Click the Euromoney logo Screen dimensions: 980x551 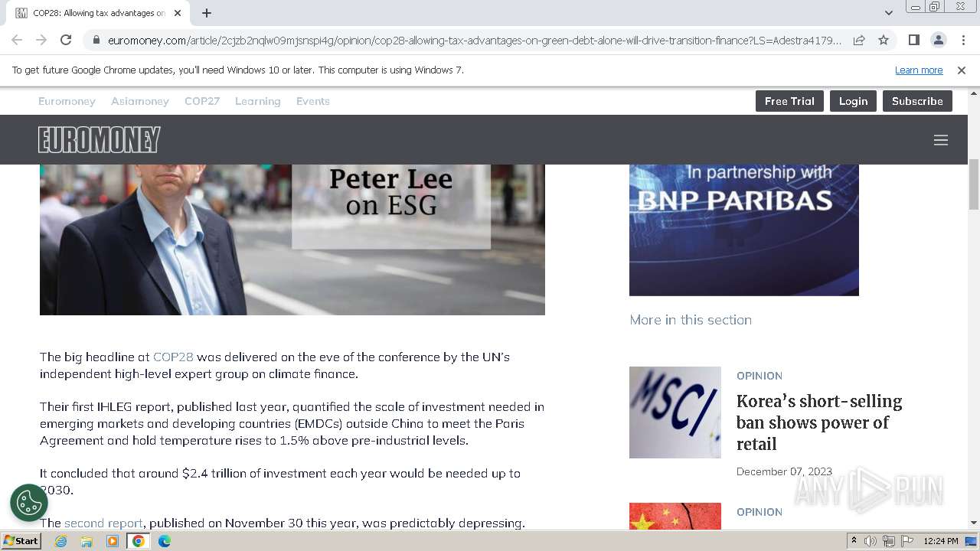point(100,139)
